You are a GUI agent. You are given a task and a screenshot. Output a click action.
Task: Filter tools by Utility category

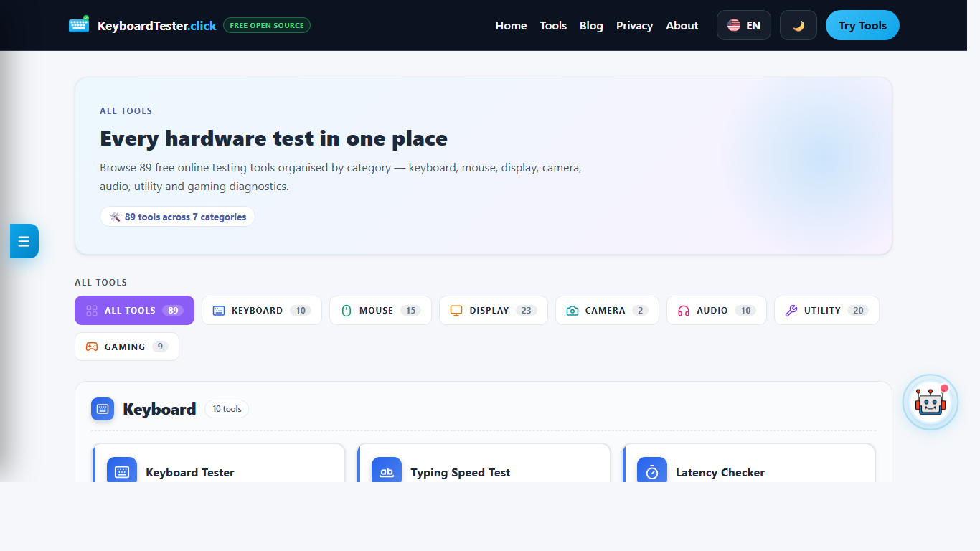[x=826, y=310]
